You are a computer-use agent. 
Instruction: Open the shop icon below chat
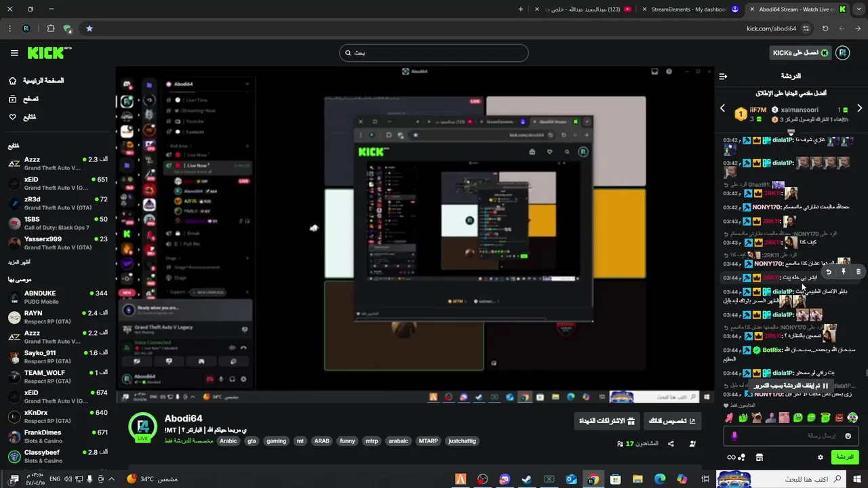click(x=759, y=457)
